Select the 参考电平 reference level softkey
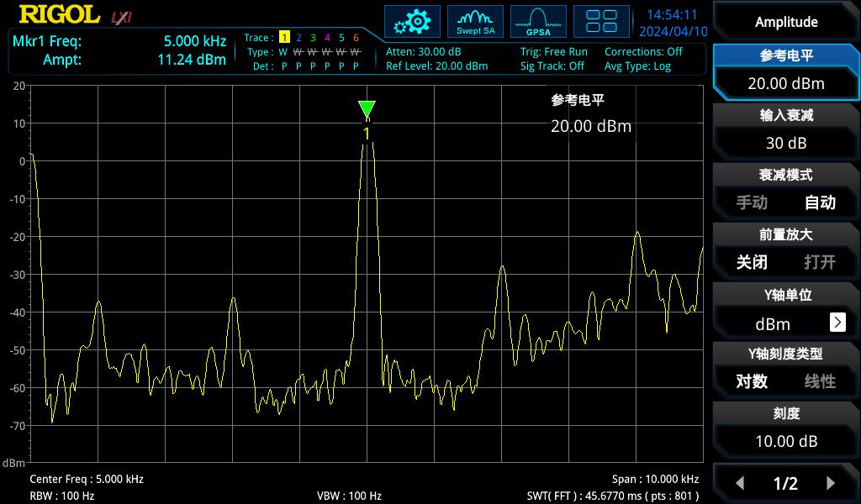This screenshot has width=861, height=504. pos(785,71)
